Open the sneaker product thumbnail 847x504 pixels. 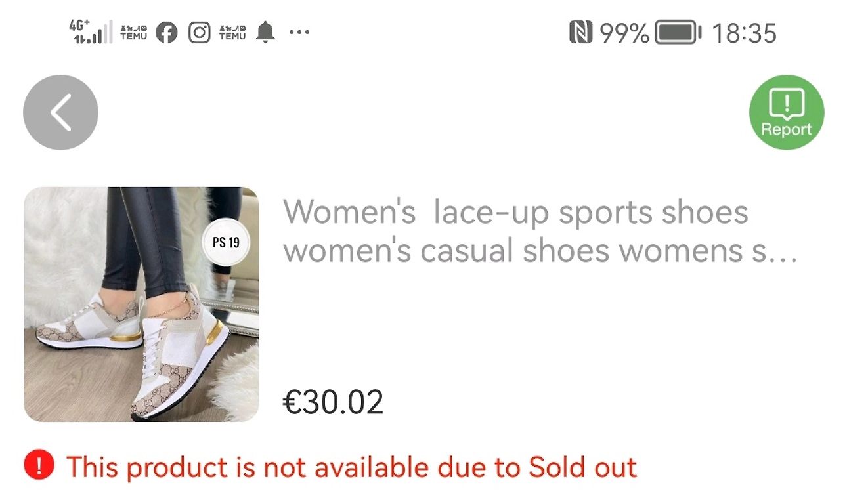coord(141,304)
